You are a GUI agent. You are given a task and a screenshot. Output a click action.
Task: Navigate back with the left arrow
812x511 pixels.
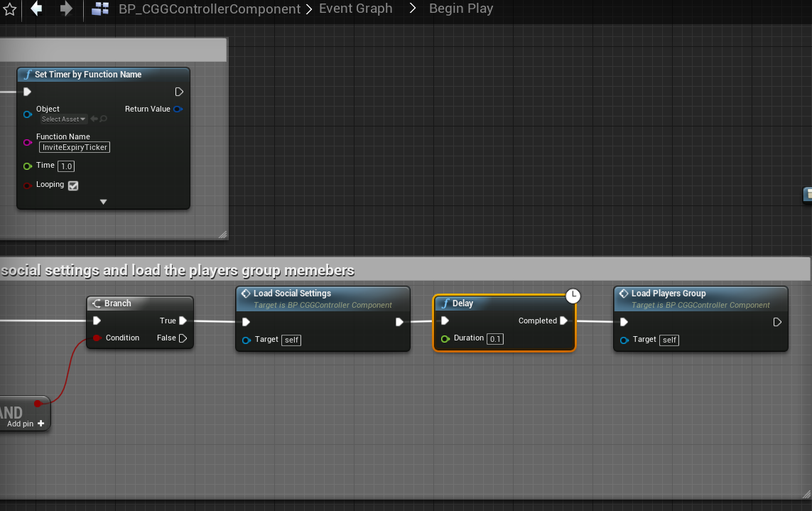click(x=36, y=9)
